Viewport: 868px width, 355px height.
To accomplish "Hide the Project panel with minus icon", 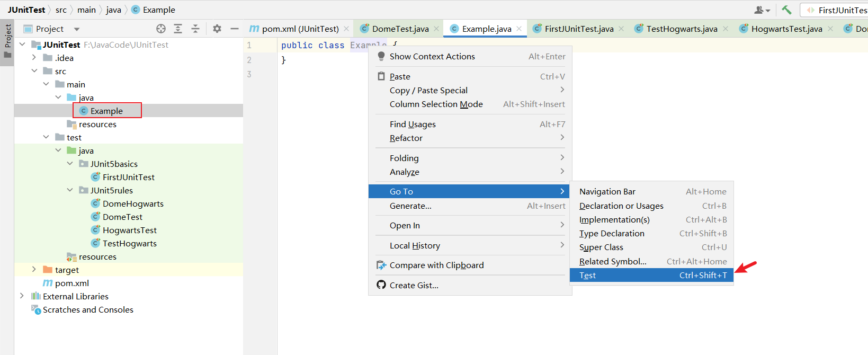I will (x=235, y=29).
